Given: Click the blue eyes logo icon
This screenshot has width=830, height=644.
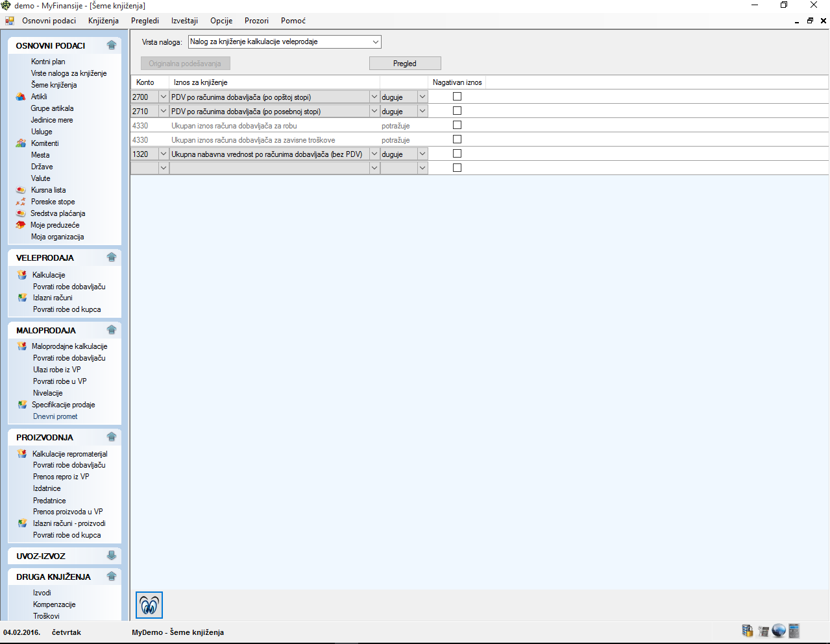Looking at the screenshot, I should pos(149,605).
